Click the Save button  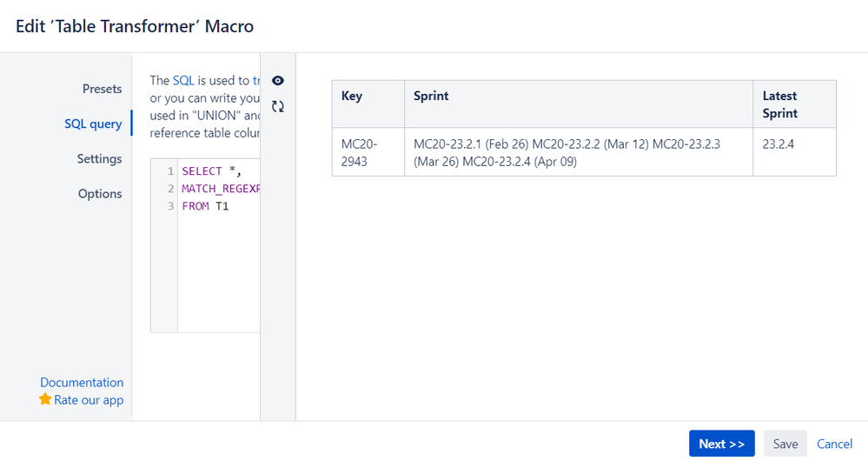click(785, 444)
